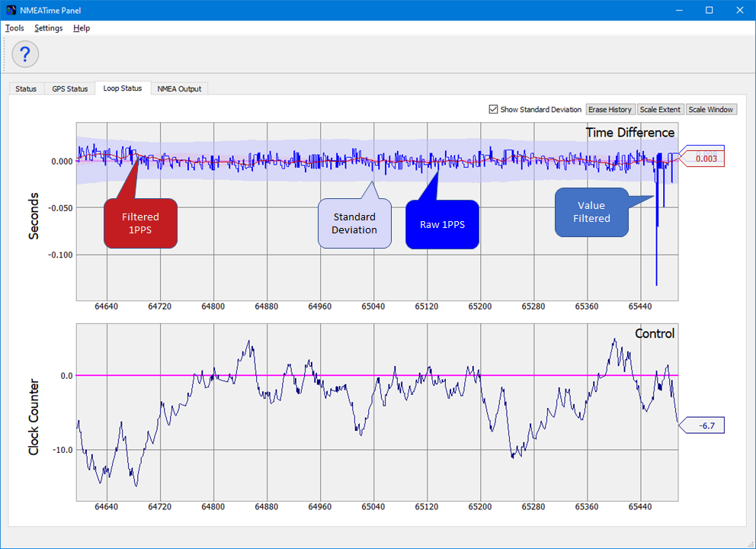The width and height of the screenshot is (756, 549).
Task: Click the Scale Window button
Action: click(x=710, y=110)
